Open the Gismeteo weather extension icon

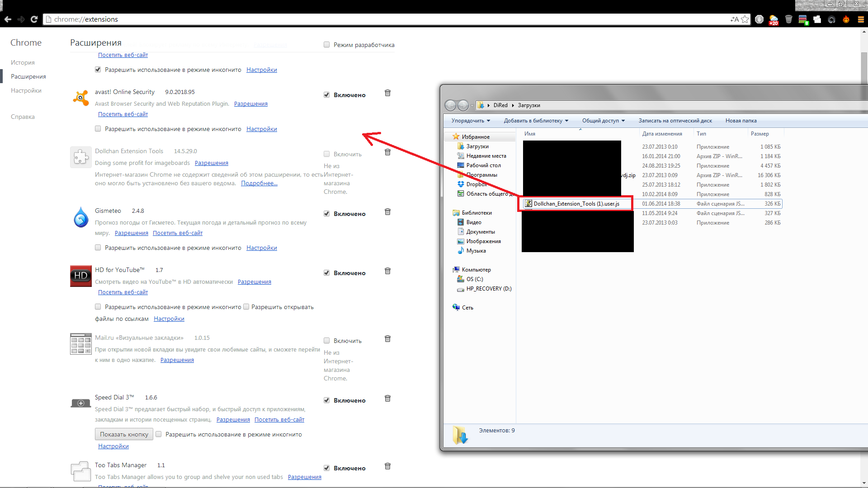pos(774,19)
